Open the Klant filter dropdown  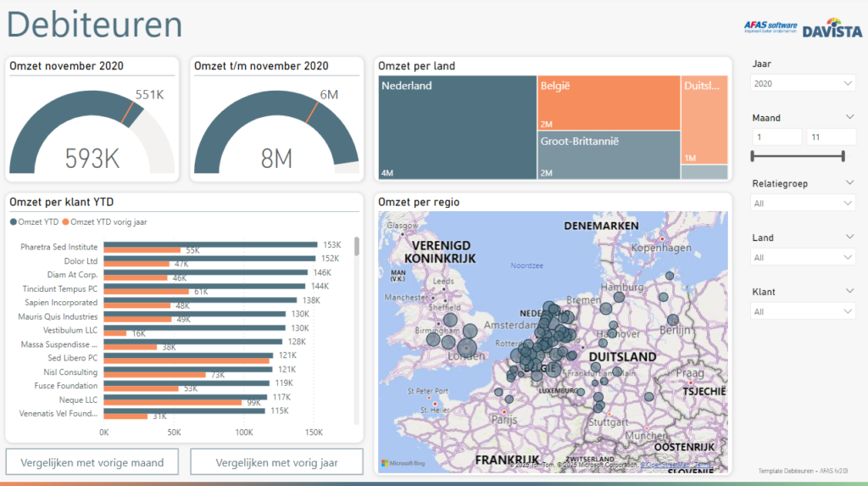click(x=803, y=312)
